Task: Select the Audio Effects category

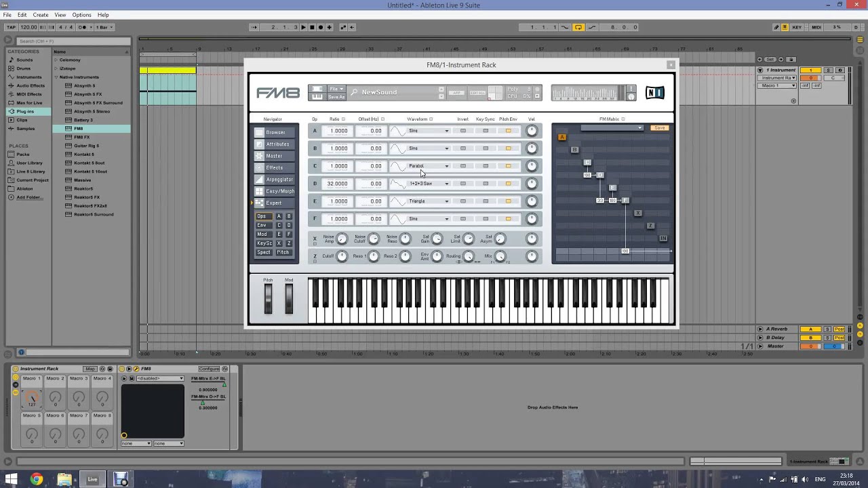Action: [30, 85]
